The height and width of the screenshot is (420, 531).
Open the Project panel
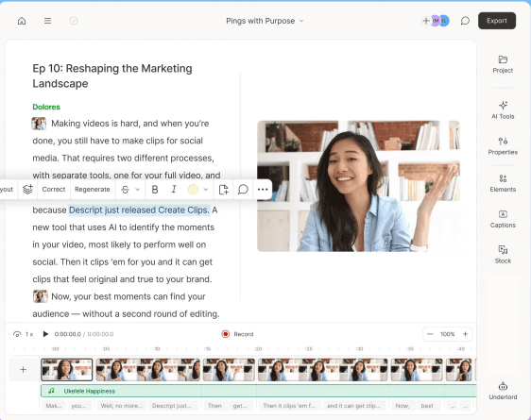coord(503,64)
